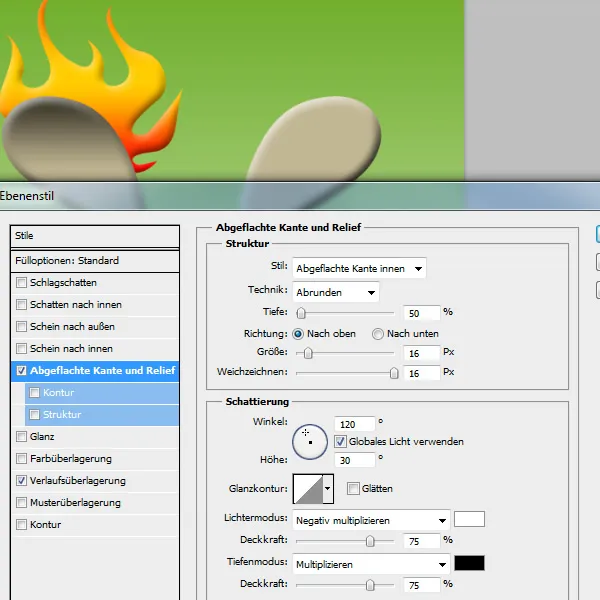Click the Lichtermodus Deckkraft slider handle

coord(370,541)
